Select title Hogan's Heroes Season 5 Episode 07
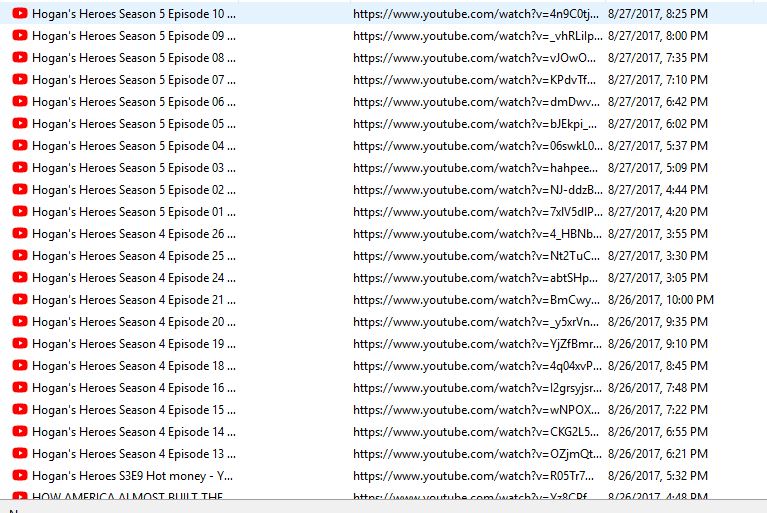 click(134, 80)
